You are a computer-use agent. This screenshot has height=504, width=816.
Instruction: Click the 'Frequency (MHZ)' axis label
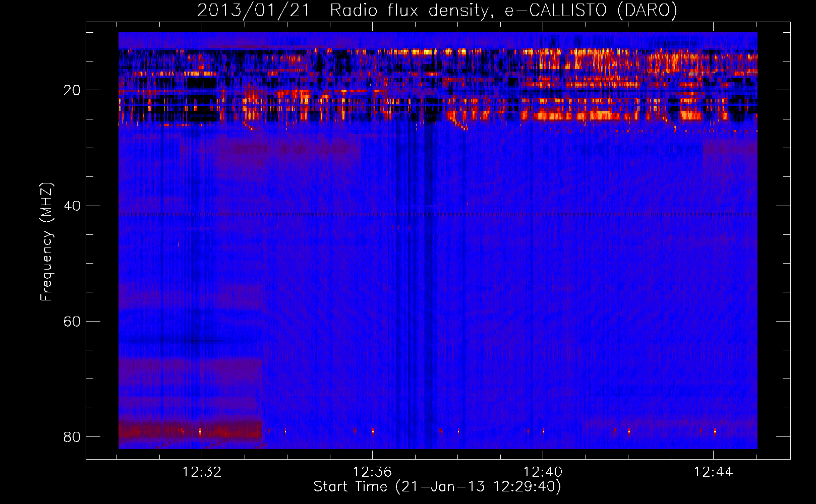point(46,242)
